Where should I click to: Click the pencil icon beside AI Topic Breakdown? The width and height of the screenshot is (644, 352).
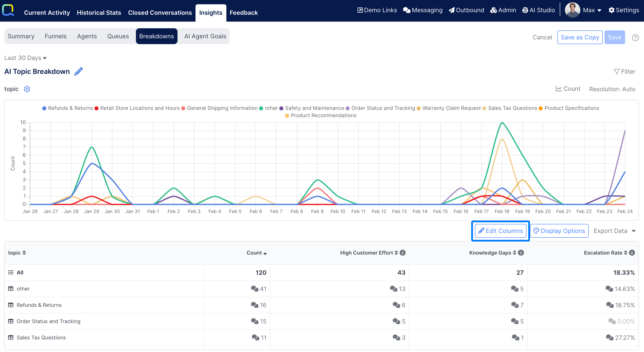tap(78, 72)
